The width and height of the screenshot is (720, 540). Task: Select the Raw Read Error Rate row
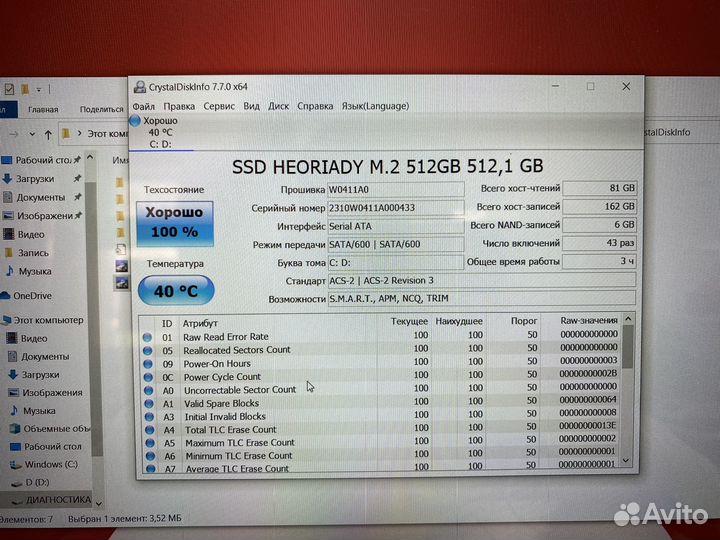point(381,336)
